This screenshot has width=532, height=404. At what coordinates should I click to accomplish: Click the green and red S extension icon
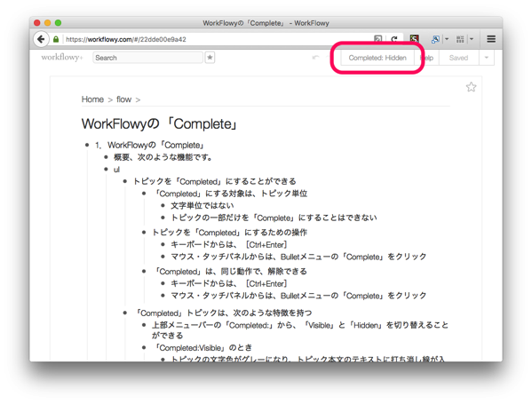coord(414,39)
